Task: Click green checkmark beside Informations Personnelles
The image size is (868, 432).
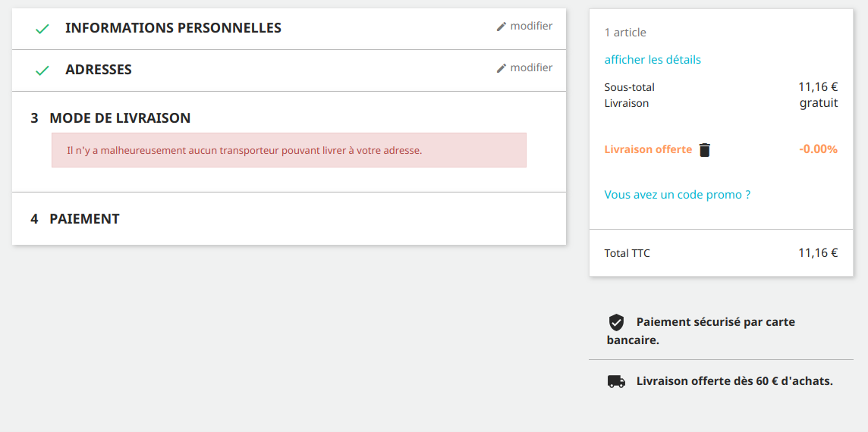Action: [x=42, y=29]
